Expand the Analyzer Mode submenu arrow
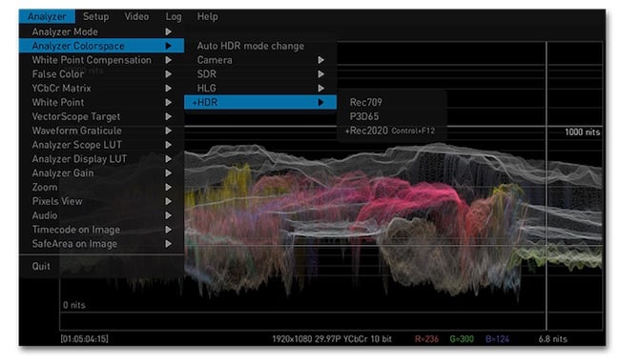Screen dimensions: 620x364 [169, 31]
